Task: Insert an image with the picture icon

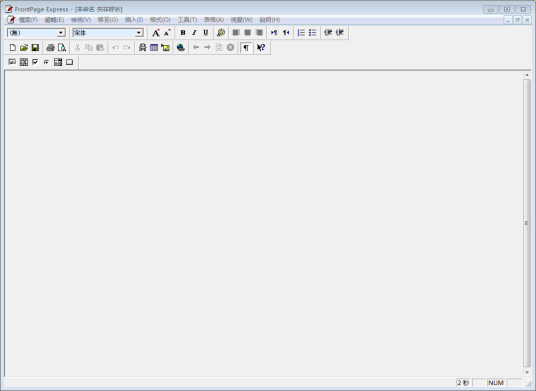Action: point(165,48)
